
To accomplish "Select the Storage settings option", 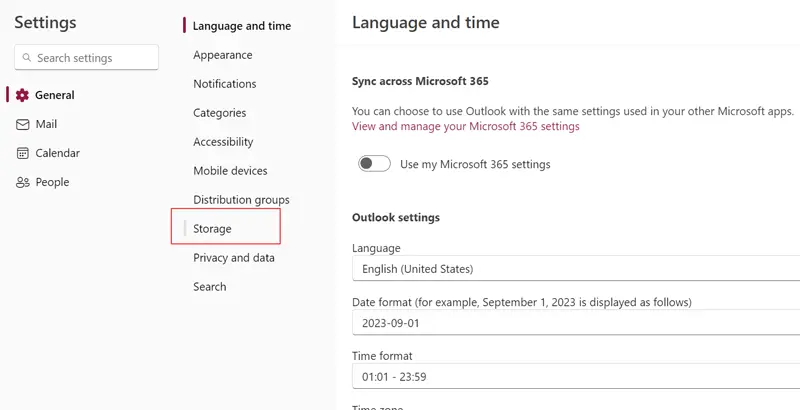I will coord(212,229).
